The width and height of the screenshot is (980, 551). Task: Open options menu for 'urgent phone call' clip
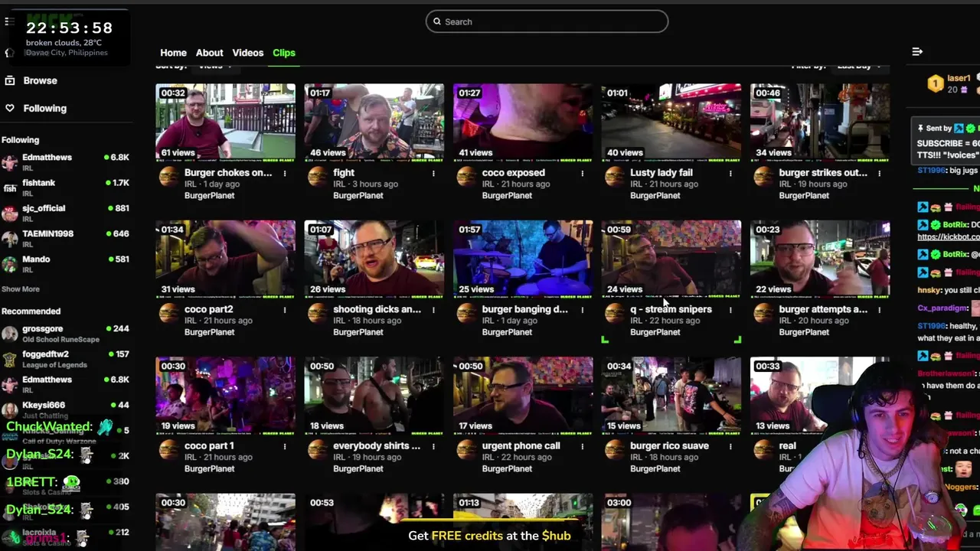[582, 446]
